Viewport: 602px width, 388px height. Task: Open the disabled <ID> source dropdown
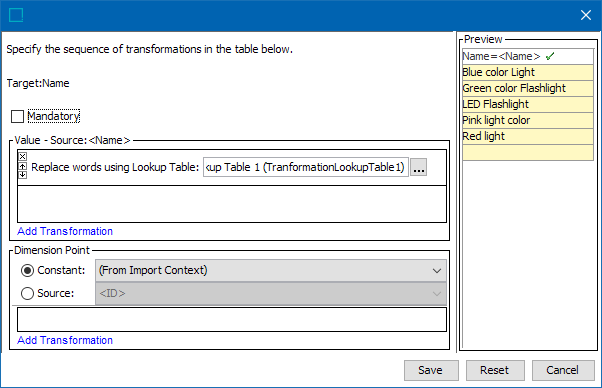pyautogui.click(x=271, y=294)
